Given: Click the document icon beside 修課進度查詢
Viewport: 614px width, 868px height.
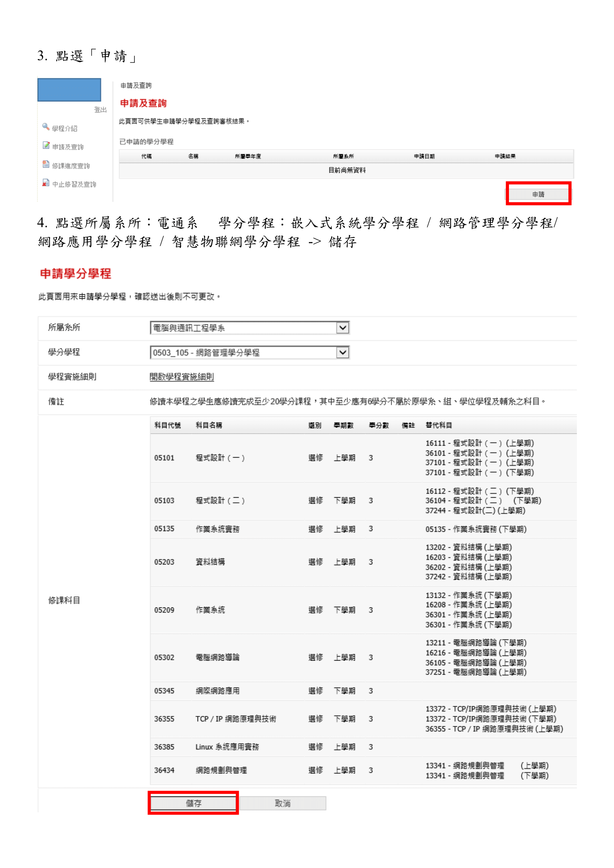Looking at the screenshot, I should (46, 164).
